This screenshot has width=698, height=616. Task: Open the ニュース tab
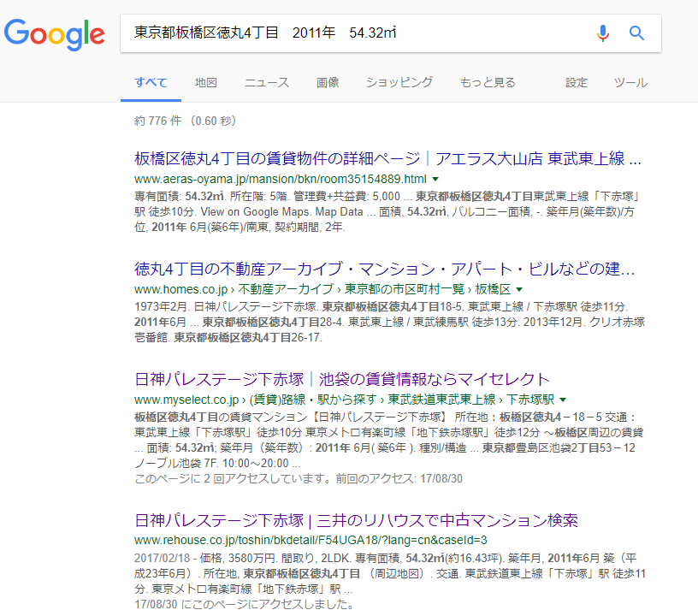click(x=267, y=82)
